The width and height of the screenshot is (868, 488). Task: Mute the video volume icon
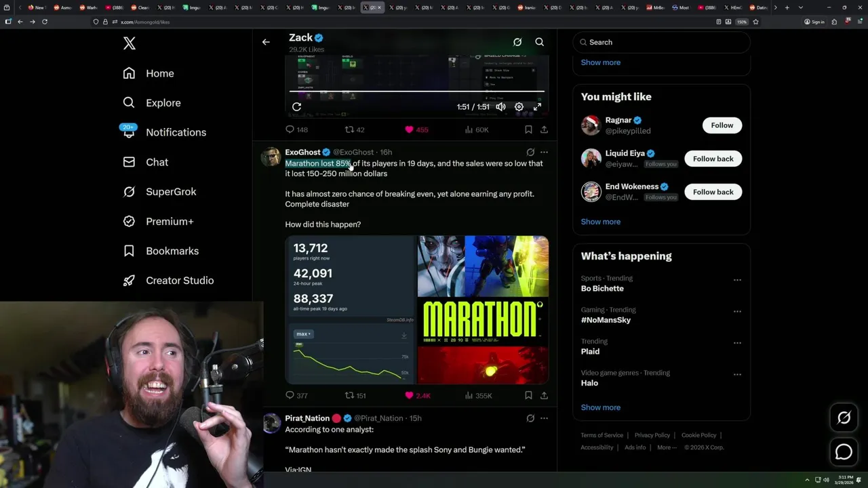(x=500, y=106)
